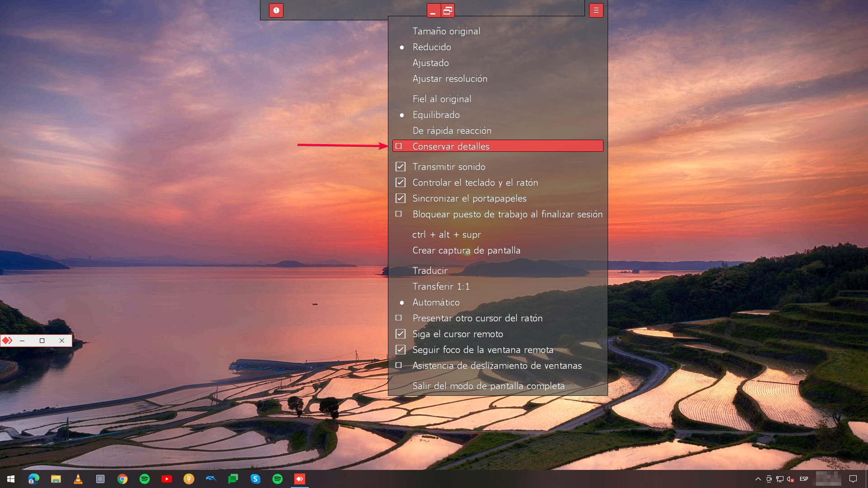Enable the Conservar detalles checkbox
868x488 pixels.
(x=399, y=146)
